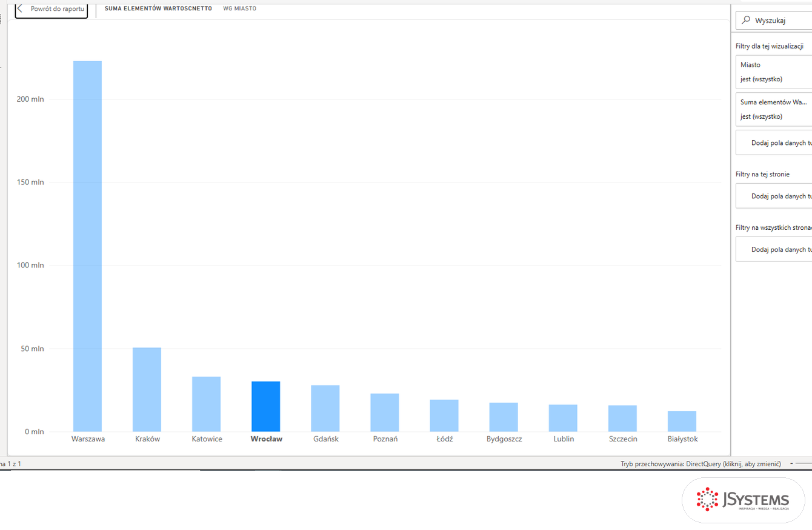812x530 pixels.
Task: Click the Warszawa axis label
Action: [x=88, y=439]
